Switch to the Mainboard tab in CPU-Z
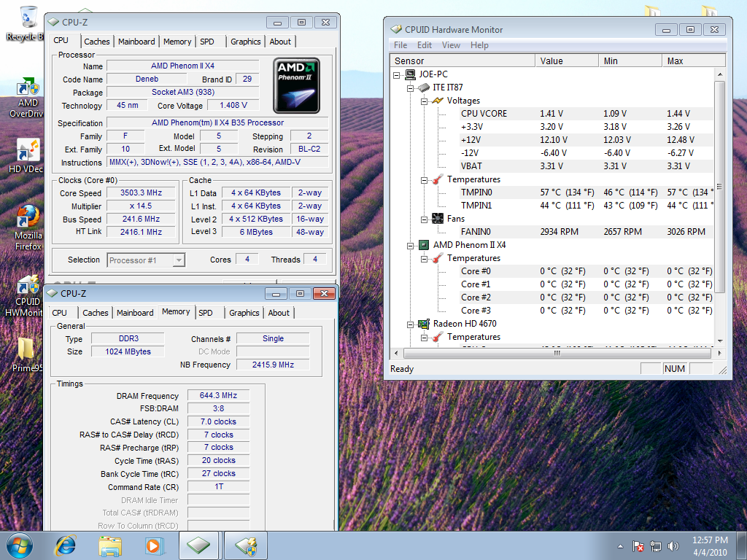The width and height of the screenshot is (747, 560). pyautogui.click(x=136, y=42)
